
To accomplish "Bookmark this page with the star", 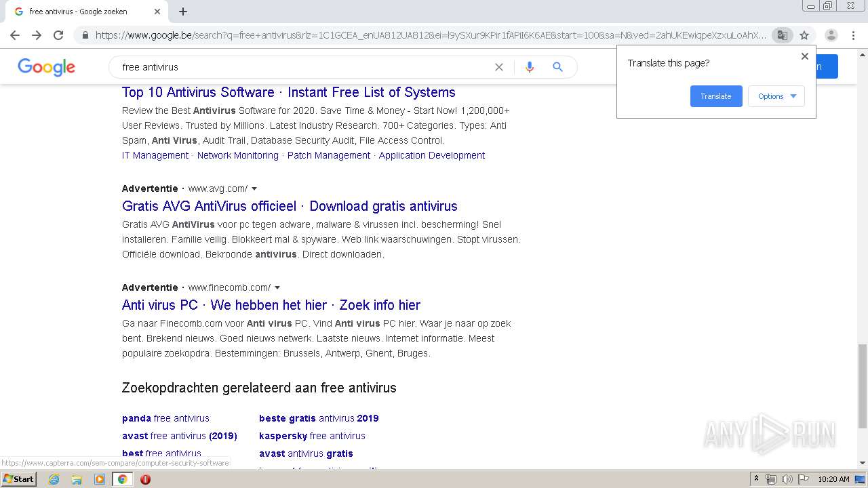I will [x=804, y=35].
